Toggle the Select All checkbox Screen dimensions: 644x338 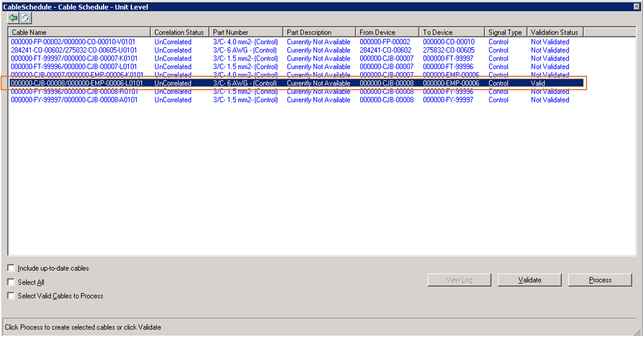11,282
